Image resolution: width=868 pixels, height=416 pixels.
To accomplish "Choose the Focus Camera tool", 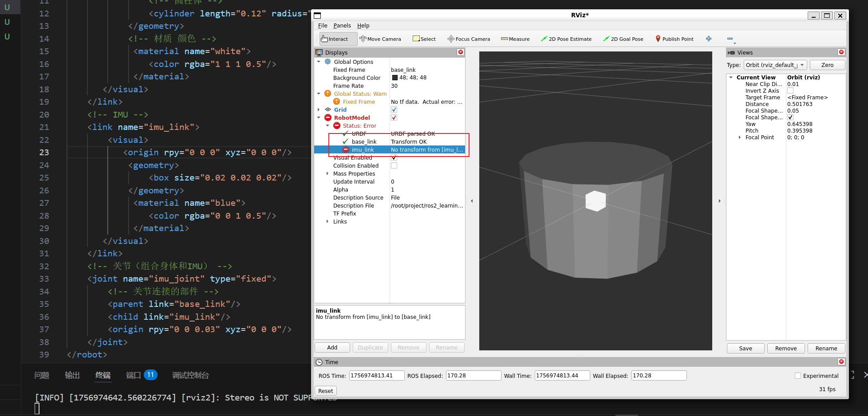I will tap(469, 39).
